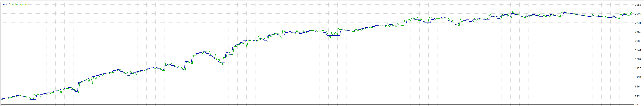This screenshot has height=106, width=644.
Task: Click the 2469 axis label
Action: 638,32
